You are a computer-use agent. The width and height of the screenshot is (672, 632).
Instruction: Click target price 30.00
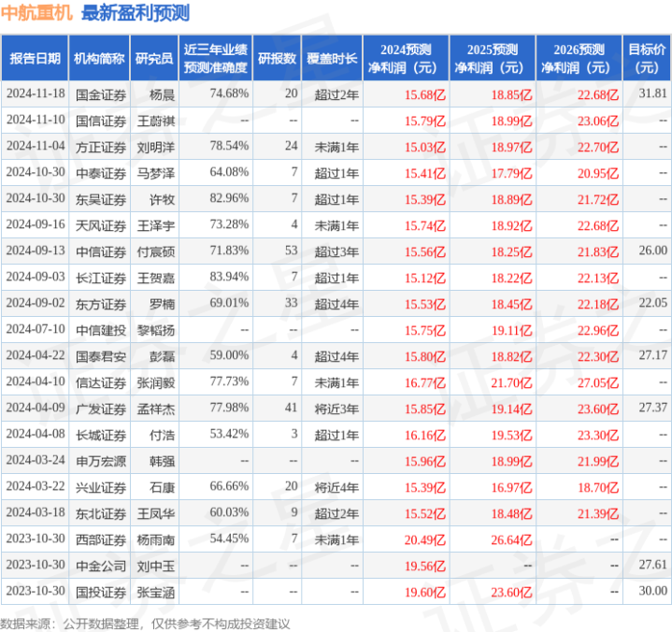coord(652,591)
